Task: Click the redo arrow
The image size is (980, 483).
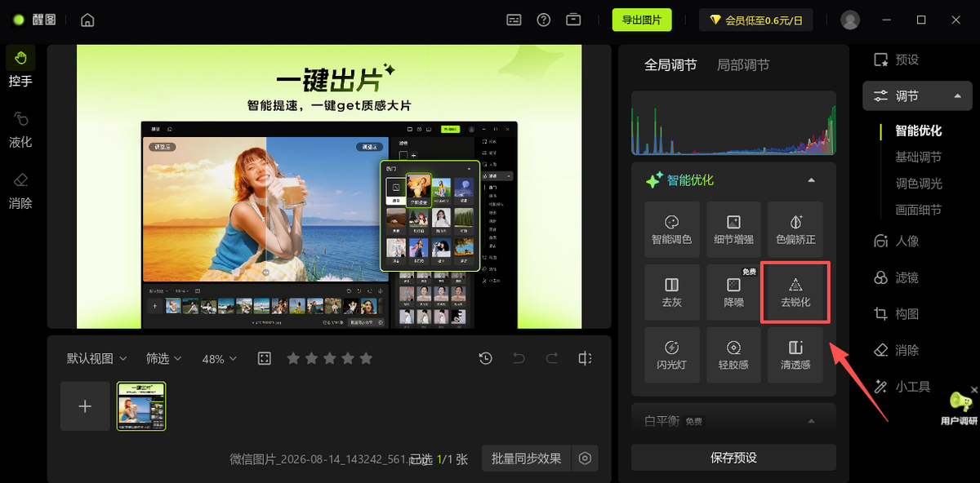Action: pyautogui.click(x=552, y=358)
